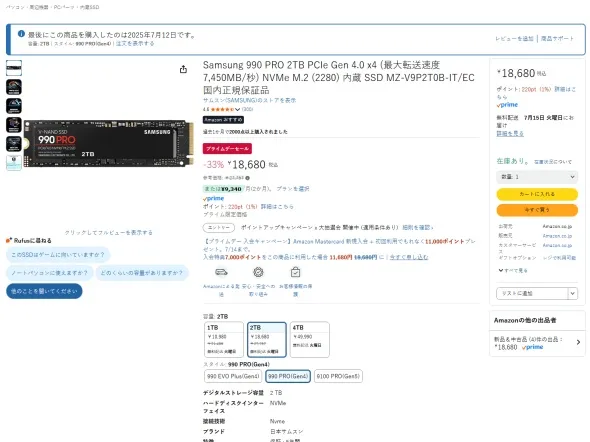
Task: Choose the 9100 PRO(Gen5) style
Action: click(338, 376)
